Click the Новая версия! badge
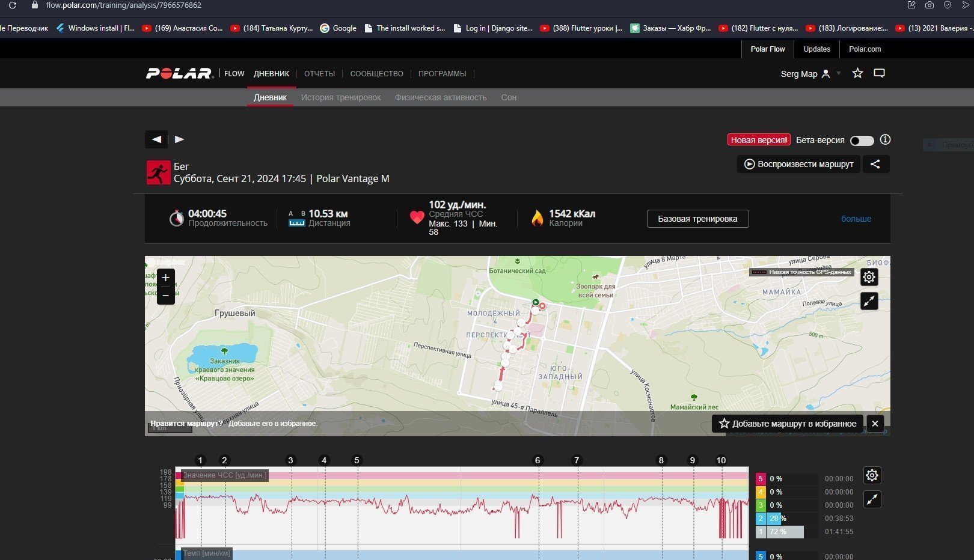Viewport: 974px width, 560px height. (759, 140)
